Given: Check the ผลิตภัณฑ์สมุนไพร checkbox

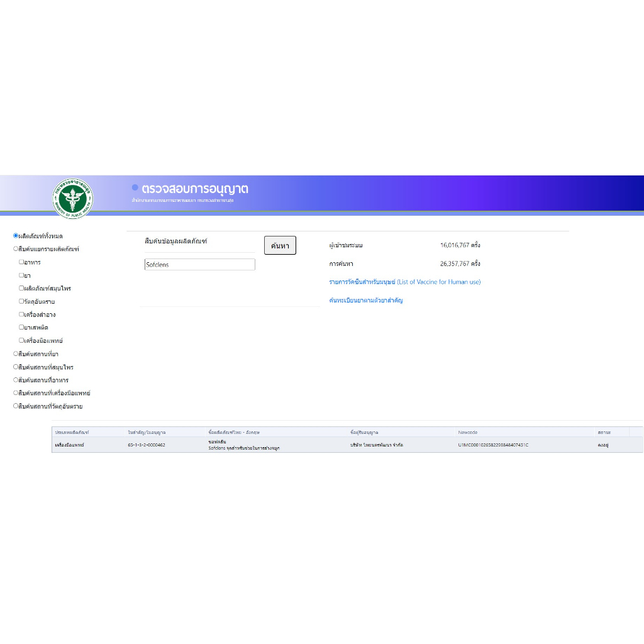Looking at the screenshot, I should click(21, 288).
